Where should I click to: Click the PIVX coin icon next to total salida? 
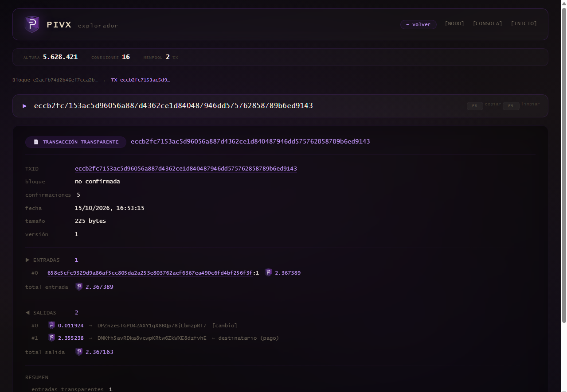coord(79,352)
